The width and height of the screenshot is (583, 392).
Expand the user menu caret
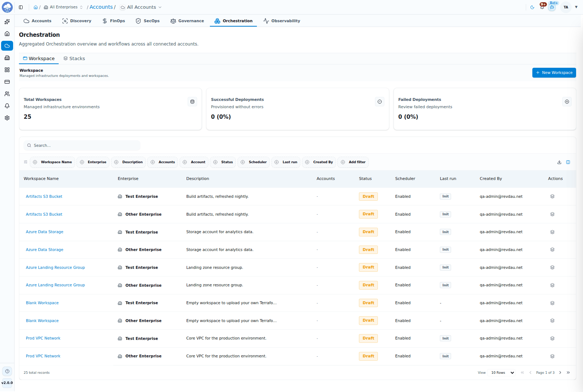[x=576, y=7]
